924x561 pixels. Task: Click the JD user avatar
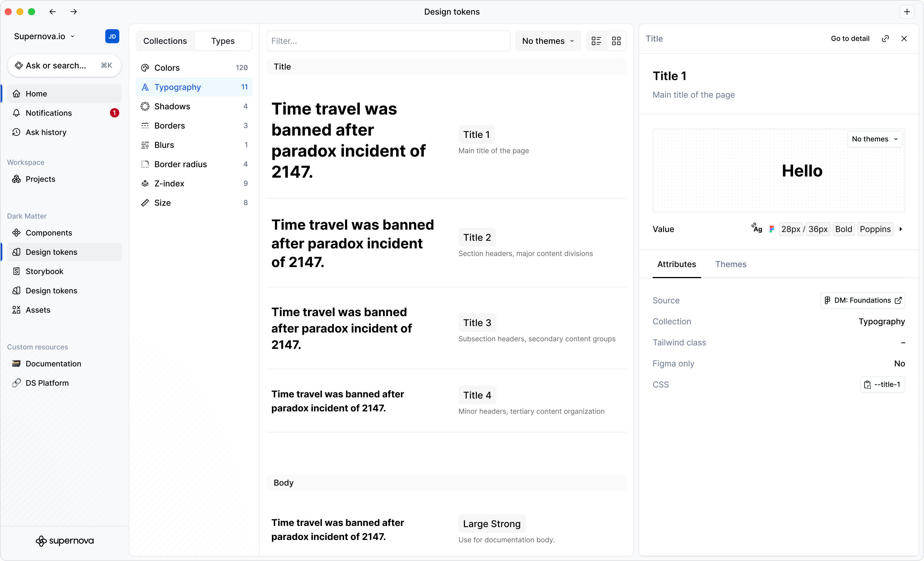[x=112, y=36]
